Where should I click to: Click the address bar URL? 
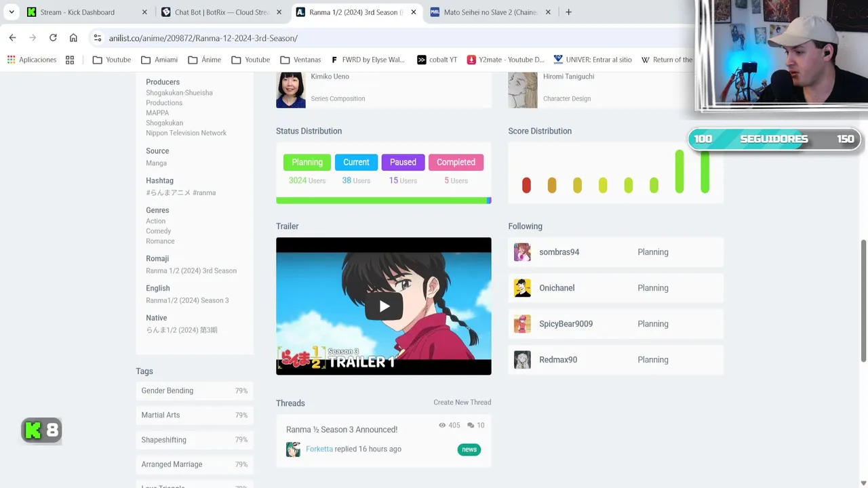[203, 39]
